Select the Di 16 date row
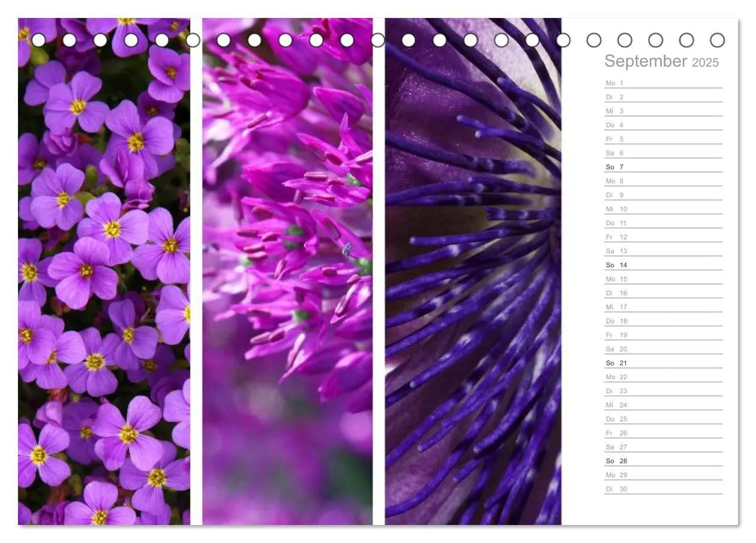 [x=663, y=293]
